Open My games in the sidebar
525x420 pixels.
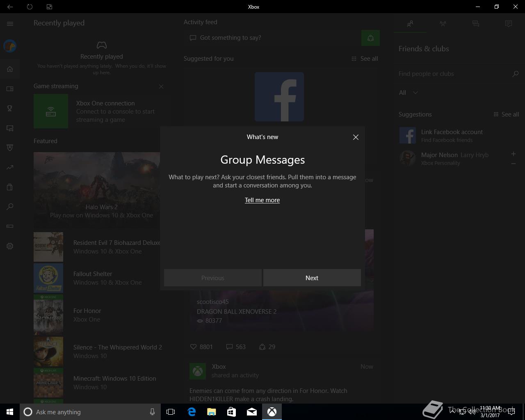coord(10,89)
